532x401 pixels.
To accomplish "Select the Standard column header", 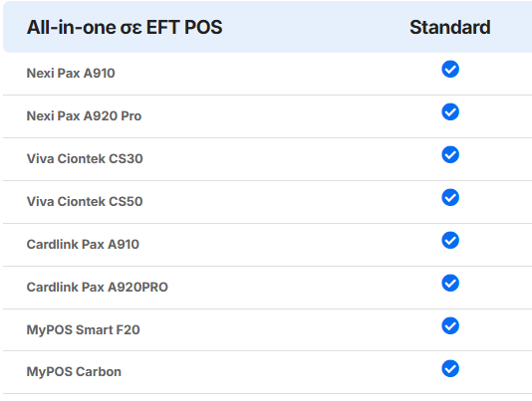I will pyautogui.click(x=450, y=27).
